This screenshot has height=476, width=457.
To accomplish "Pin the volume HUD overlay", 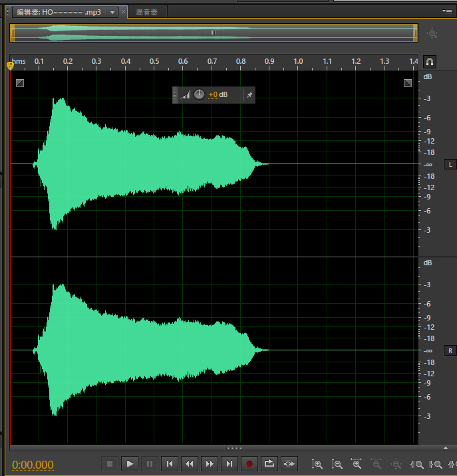I will pos(249,95).
